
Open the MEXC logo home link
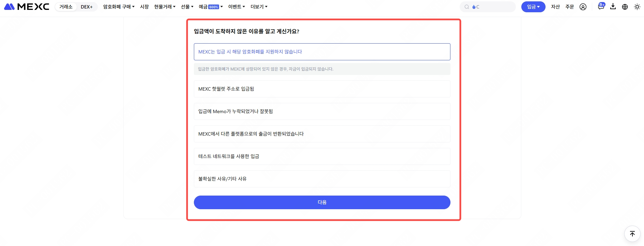tap(27, 7)
